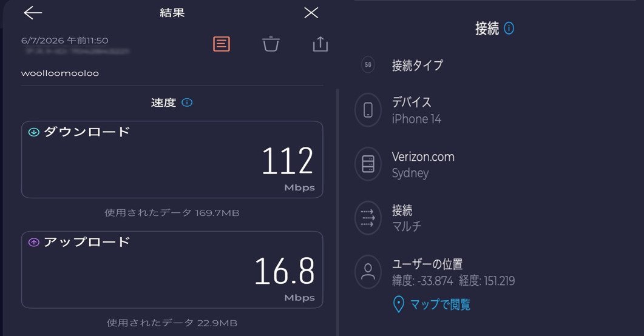Delete this result with the trash icon
The height and width of the screenshot is (336, 644).
(271, 44)
